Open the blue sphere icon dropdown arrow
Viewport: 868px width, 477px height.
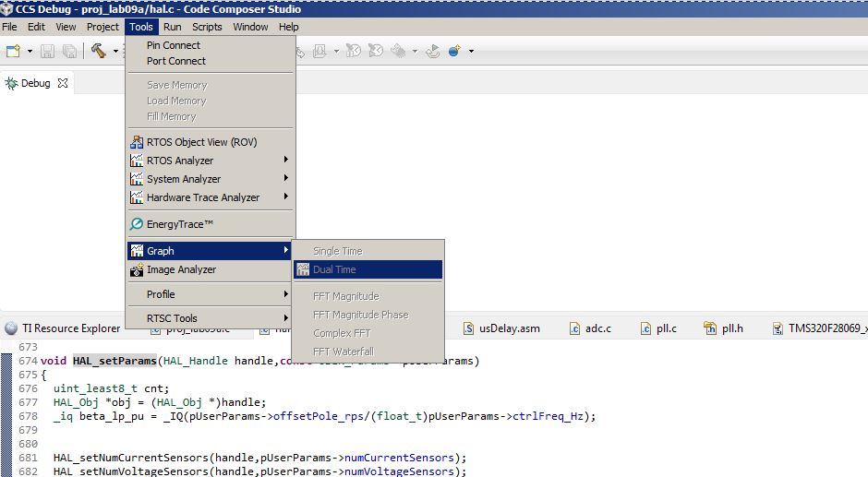471,52
